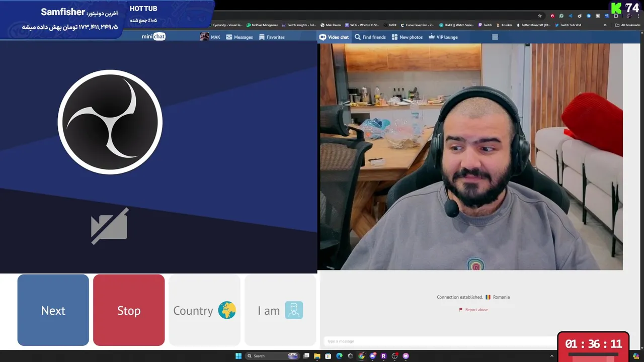Click the globe icon on the Country button

coord(227,310)
